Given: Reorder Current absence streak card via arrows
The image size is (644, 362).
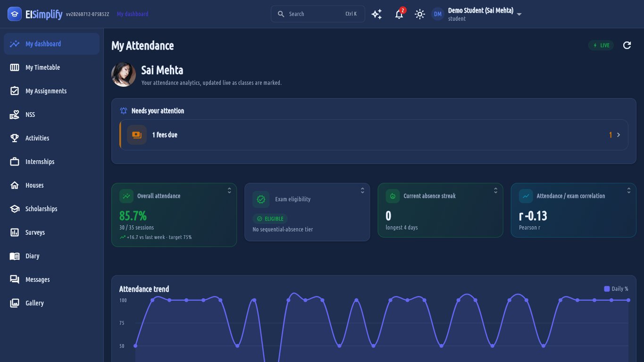Looking at the screenshot, I should pos(495,190).
